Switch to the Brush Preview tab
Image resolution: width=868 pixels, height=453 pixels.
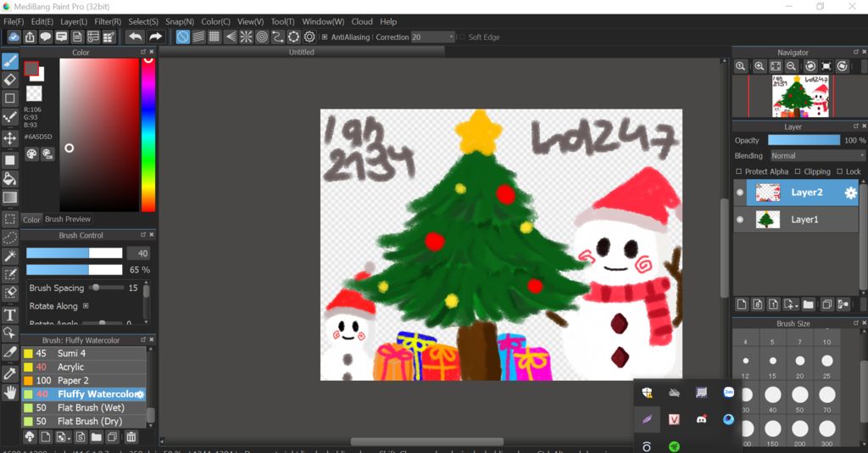coord(68,220)
